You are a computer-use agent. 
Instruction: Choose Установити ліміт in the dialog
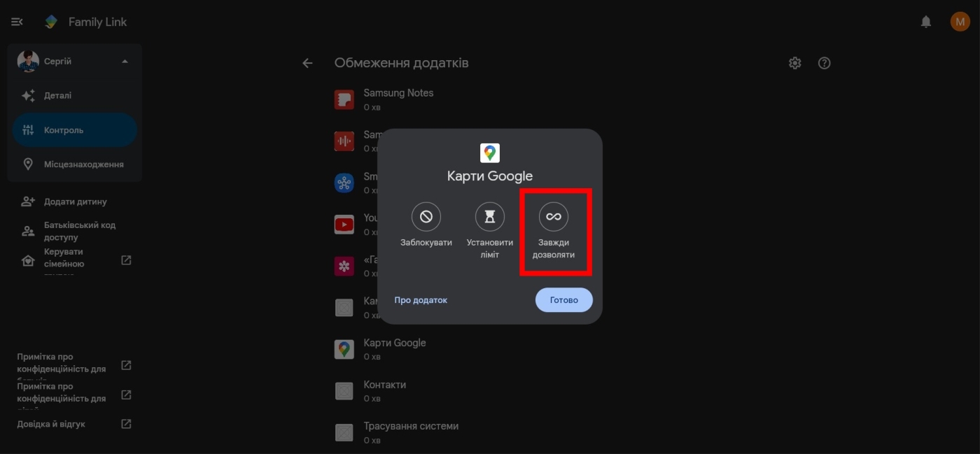(x=490, y=231)
